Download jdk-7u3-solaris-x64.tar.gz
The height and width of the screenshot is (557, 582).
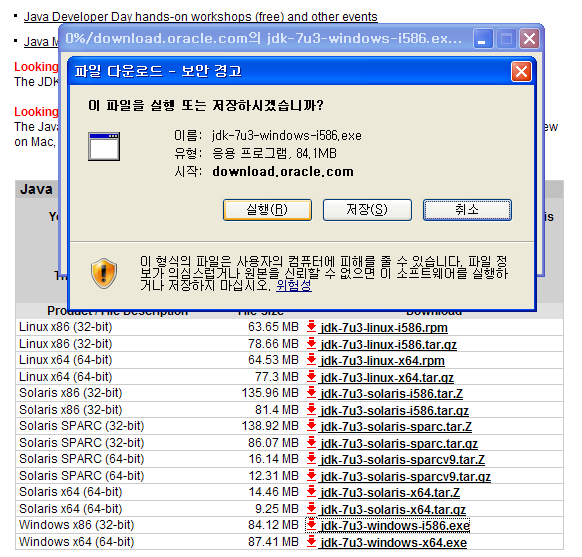393,510
